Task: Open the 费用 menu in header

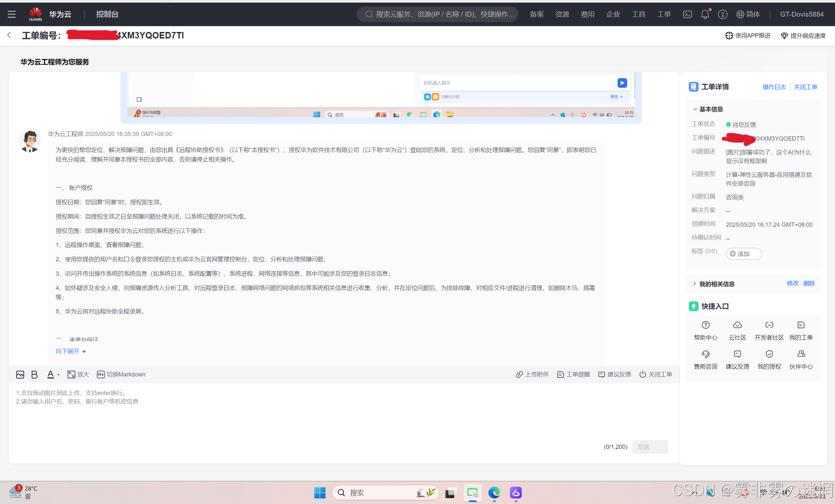Action: [x=587, y=14]
